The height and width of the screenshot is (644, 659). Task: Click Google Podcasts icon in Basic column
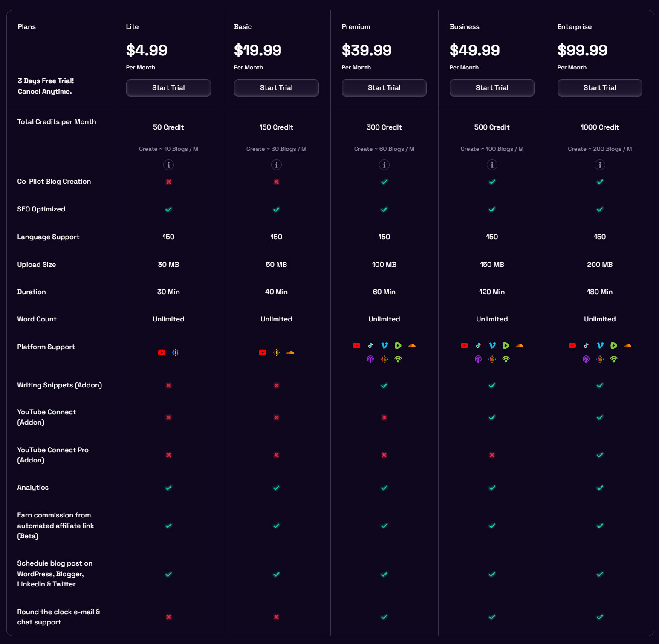276,352
